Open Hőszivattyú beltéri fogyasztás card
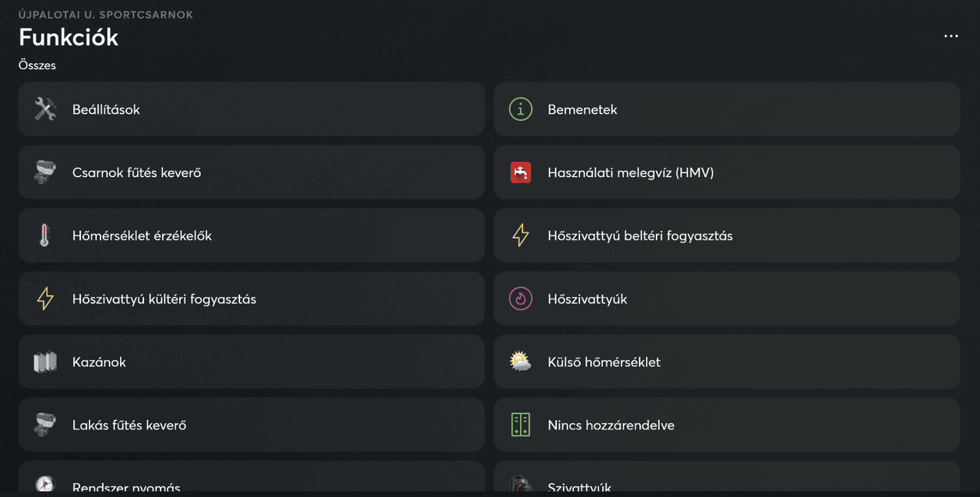 [x=726, y=235]
